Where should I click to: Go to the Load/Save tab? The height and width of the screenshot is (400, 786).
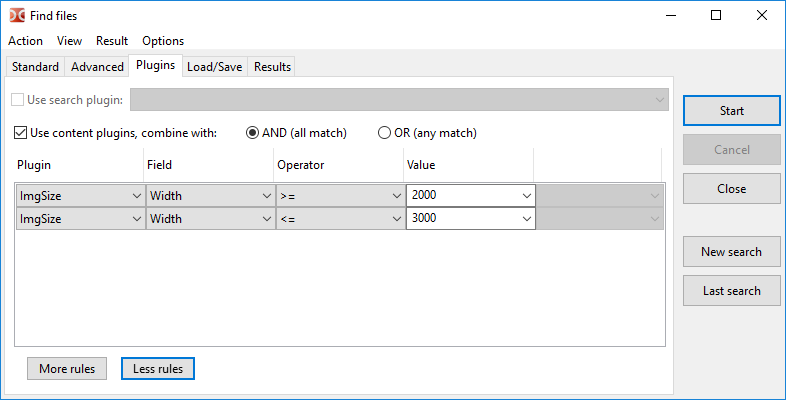coord(214,67)
